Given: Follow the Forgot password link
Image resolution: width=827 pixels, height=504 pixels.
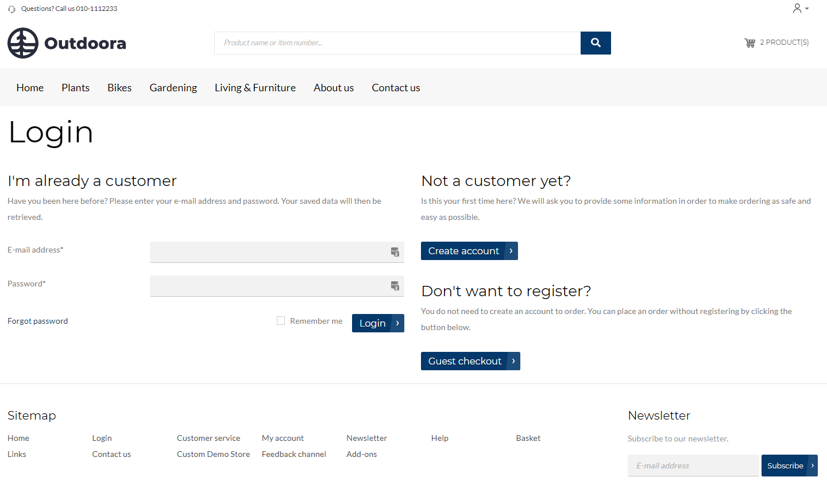Looking at the screenshot, I should pyautogui.click(x=38, y=321).
